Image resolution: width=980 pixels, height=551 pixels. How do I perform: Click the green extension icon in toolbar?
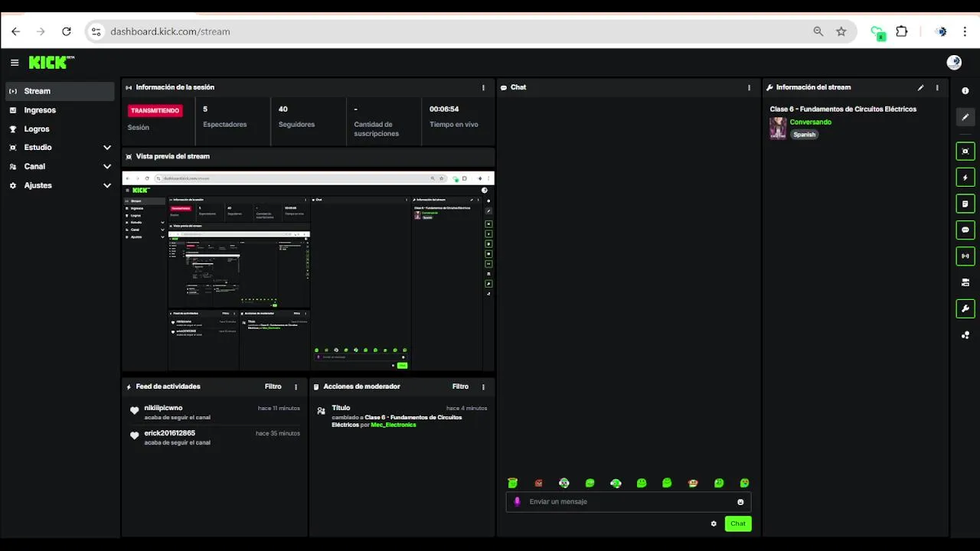[878, 32]
